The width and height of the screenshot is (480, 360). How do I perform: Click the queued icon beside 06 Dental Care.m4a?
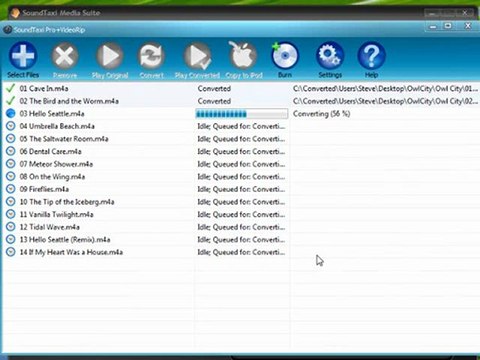click(11, 151)
